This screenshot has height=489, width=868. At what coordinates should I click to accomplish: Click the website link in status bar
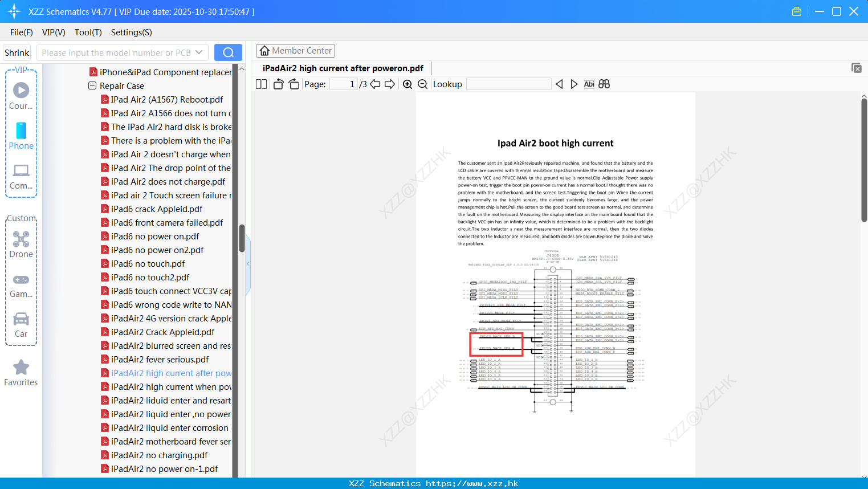tap(472, 483)
